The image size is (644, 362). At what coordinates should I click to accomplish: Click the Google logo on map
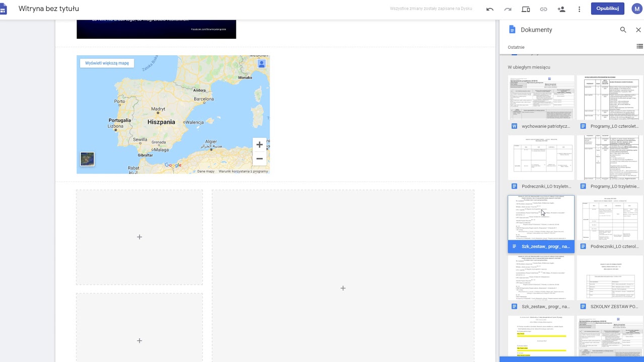(x=173, y=165)
